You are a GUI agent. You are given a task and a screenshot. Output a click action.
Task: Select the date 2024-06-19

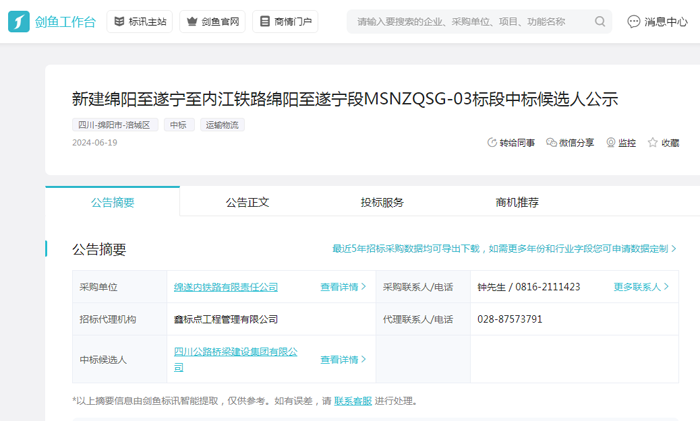95,143
